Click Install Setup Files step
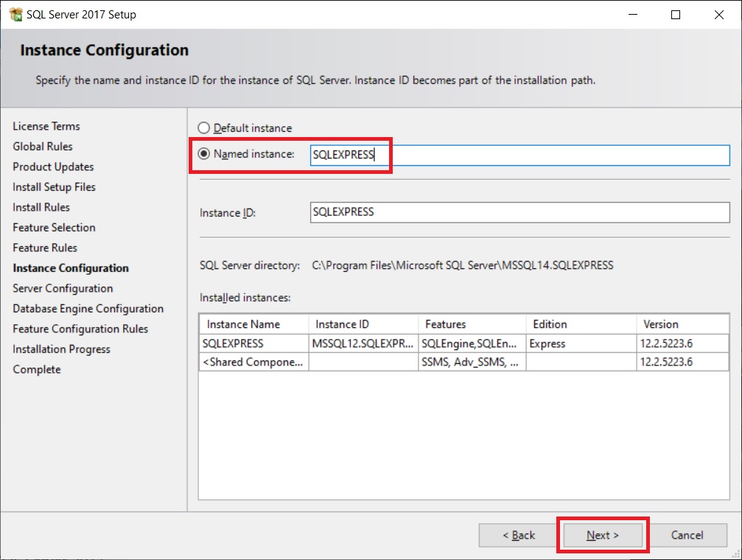 54,187
